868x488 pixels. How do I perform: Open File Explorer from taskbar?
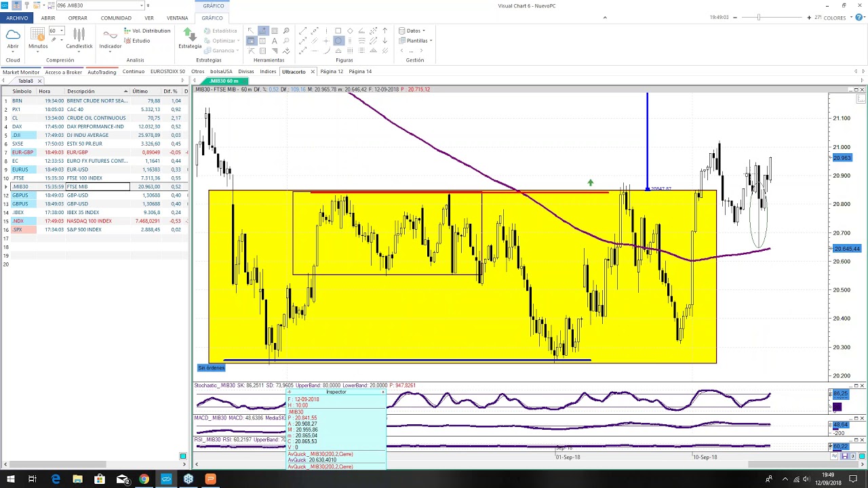tap(77, 479)
